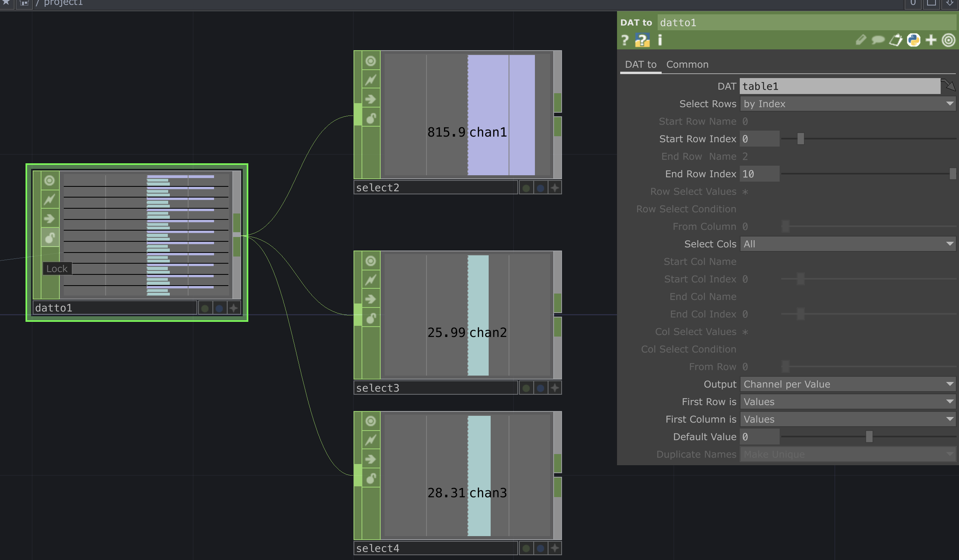959x560 pixels.
Task: Adjust the End Row Index slider
Action: point(952,174)
